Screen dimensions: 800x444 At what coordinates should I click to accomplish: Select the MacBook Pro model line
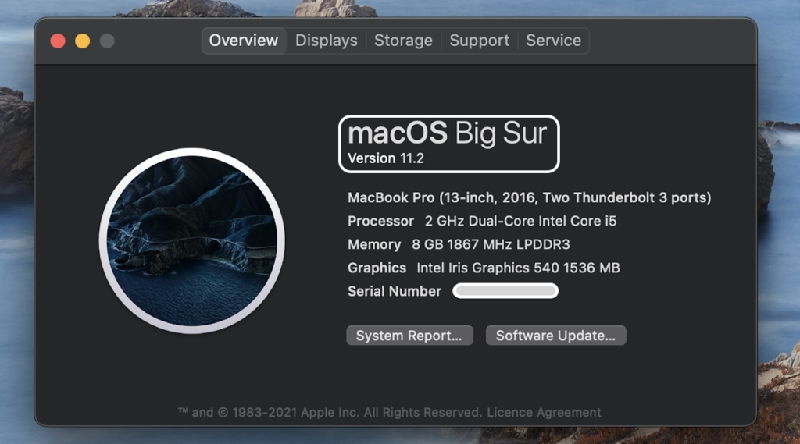[529, 198]
